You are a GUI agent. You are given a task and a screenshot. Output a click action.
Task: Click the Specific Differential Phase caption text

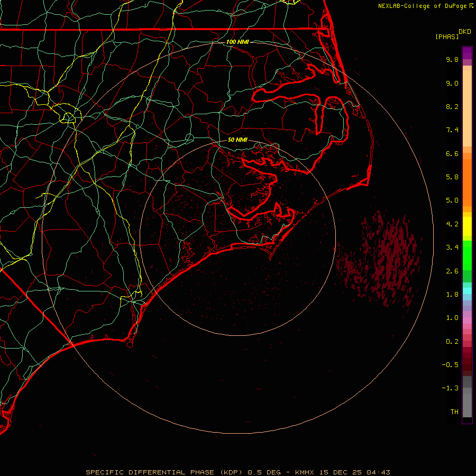point(237,472)
